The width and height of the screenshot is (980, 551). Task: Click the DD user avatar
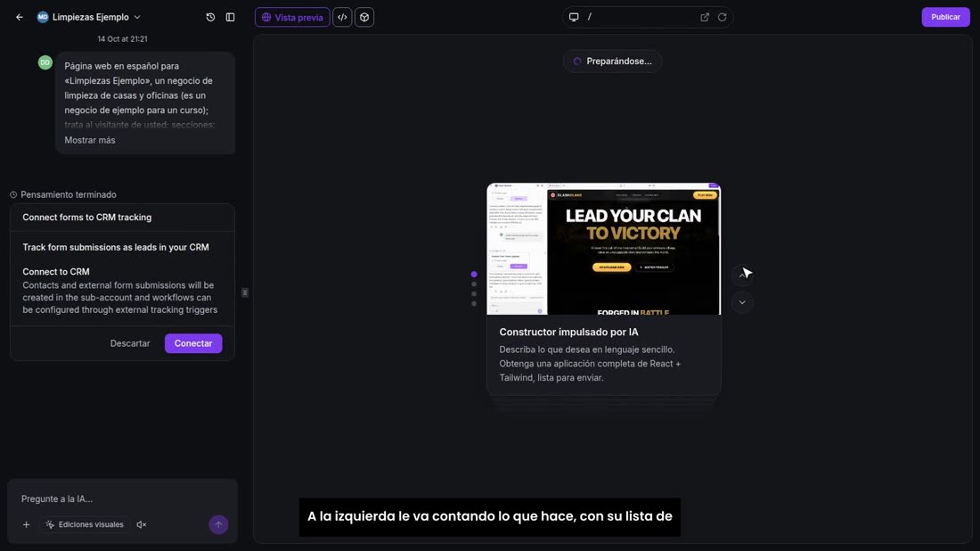(45, 62)
